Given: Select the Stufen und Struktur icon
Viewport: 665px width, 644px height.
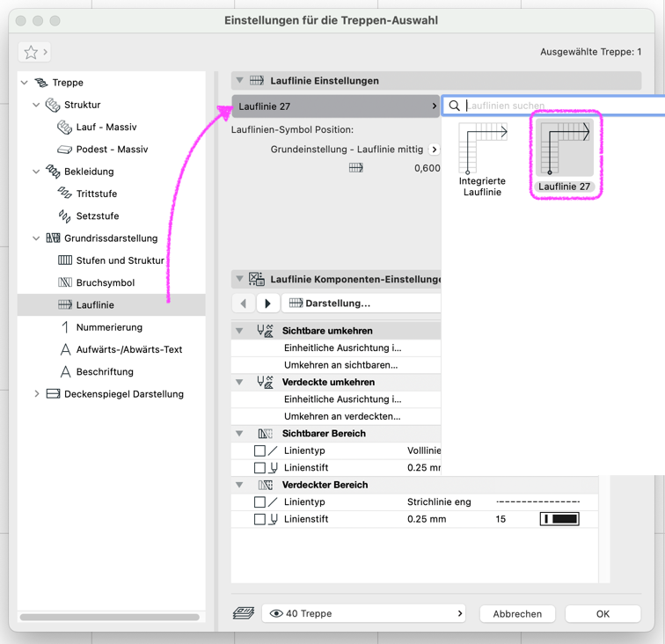Looking at the screenshot, I should point(65,260).
